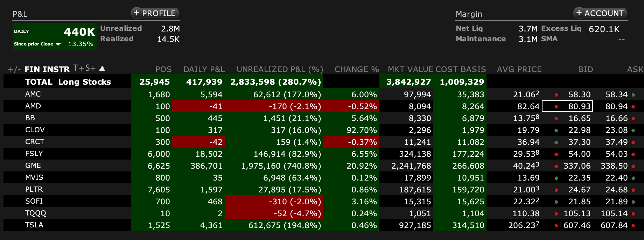Click the green dot before SOFI bid
This screenshot has height=240, width=644.
click(556, 202)
